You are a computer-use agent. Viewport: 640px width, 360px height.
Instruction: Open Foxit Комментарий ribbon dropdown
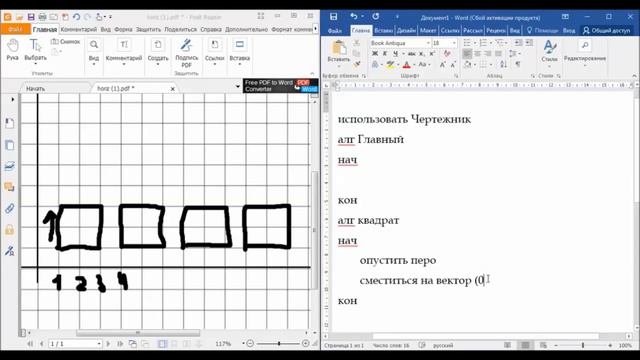(124, 52)
